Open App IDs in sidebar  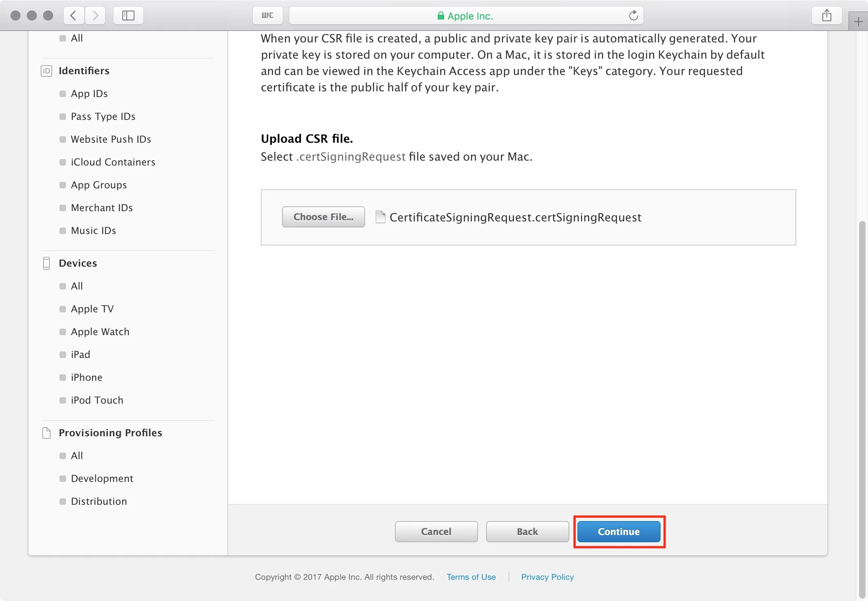(89, 94)
